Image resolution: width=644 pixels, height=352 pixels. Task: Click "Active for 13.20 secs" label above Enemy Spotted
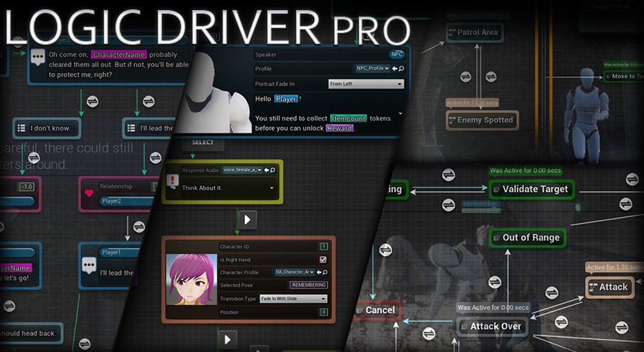click(473, 103)
